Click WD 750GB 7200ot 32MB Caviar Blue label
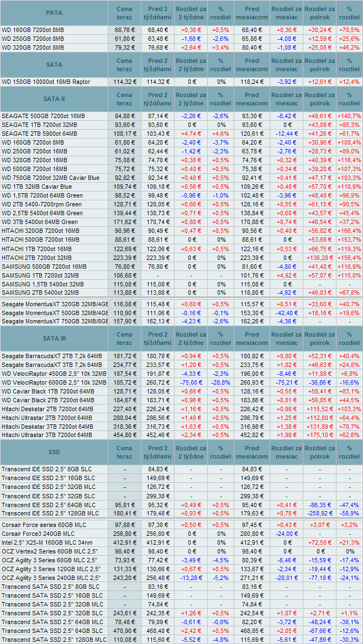Viewport: 363px width, 644px height. tap(50, 178)
